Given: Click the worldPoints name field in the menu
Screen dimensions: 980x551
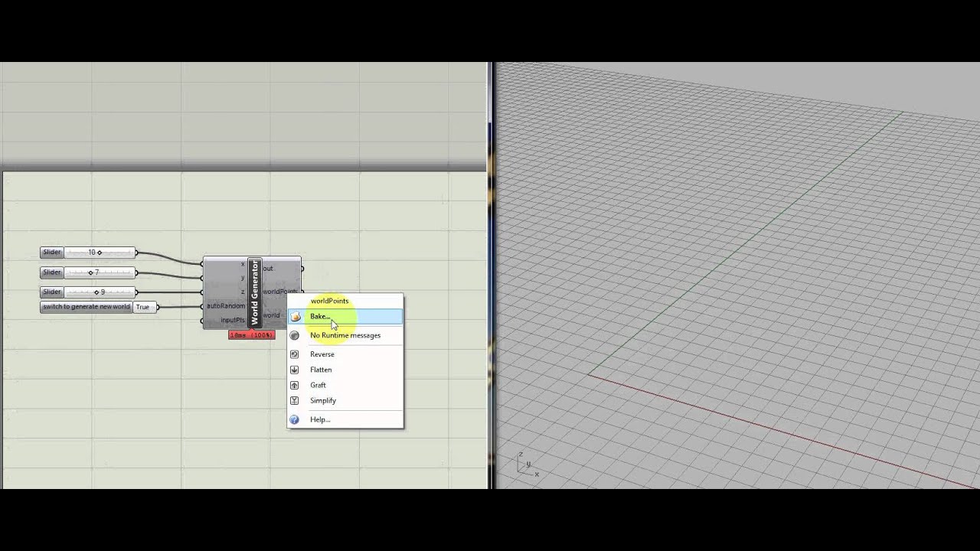Looking at the screenshot, I should point(329,301).
